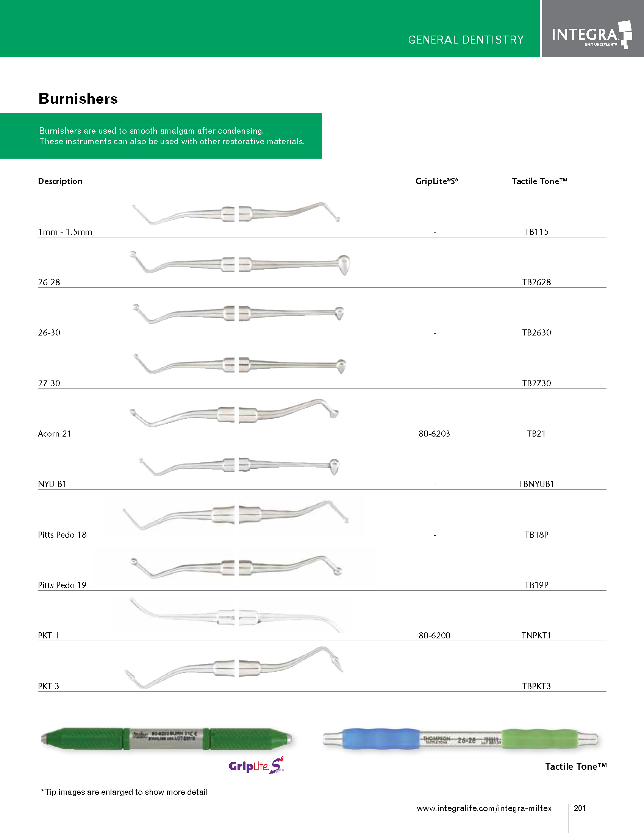This screenshot has width=644, height=833.
Task: Click part number TB2628
Action: pyautogui.click(x=536, y=282)
